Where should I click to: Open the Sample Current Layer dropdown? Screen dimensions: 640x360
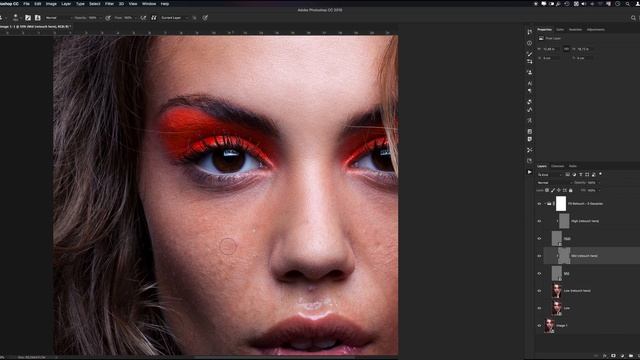click(175, 18)
